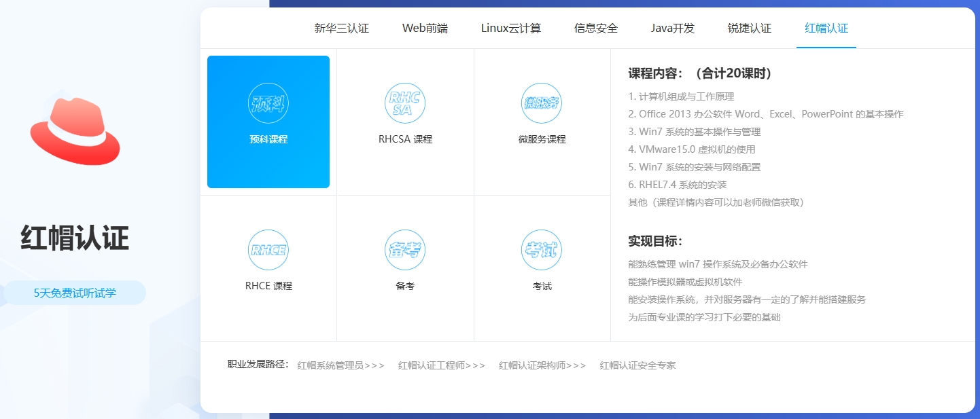Click the 红帽认证 main heading

[75, 238]
